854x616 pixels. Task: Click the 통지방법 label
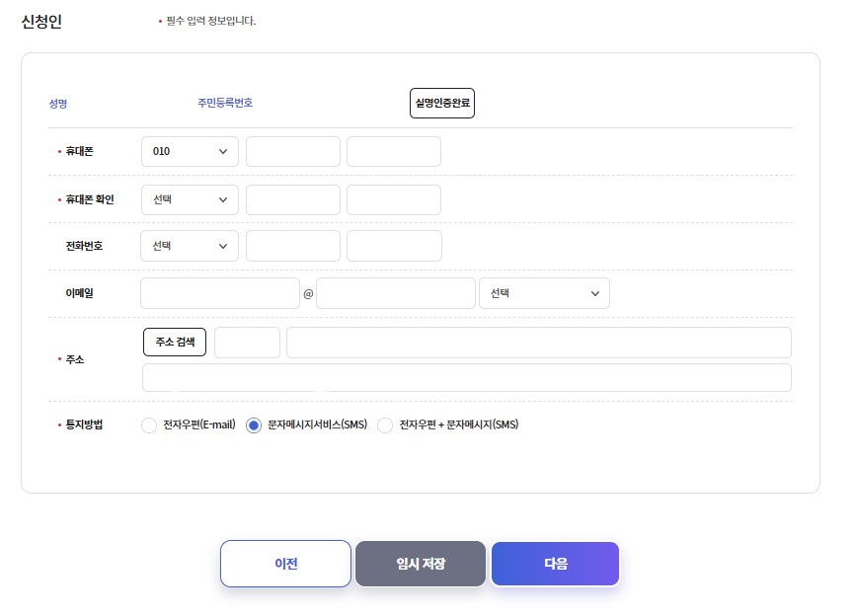pyautogui.click(x=84, y=424)
